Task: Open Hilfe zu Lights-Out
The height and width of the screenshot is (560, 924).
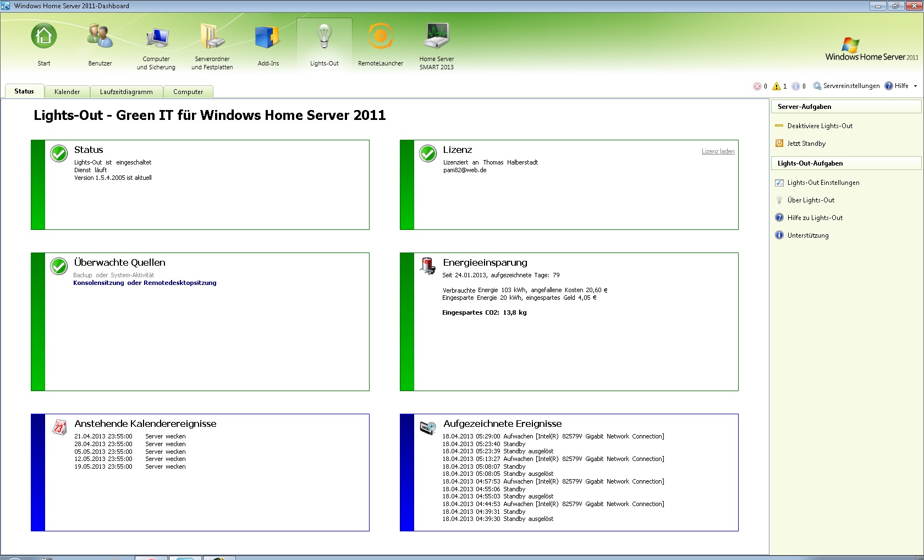Action: pyautogui.click(x=815, y=218)
